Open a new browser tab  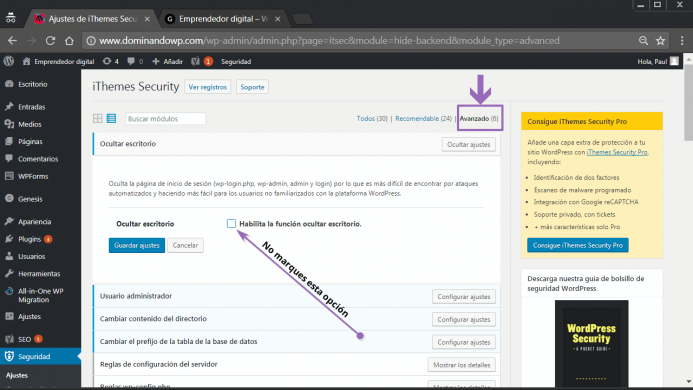(302, 19)
